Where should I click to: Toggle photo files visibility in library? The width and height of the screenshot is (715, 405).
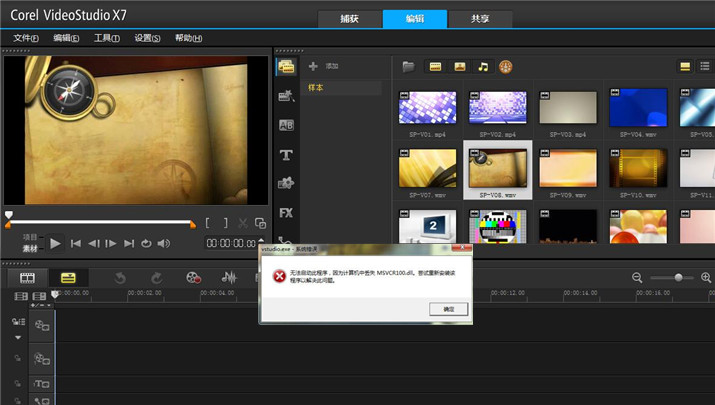[x=460, y=67]
